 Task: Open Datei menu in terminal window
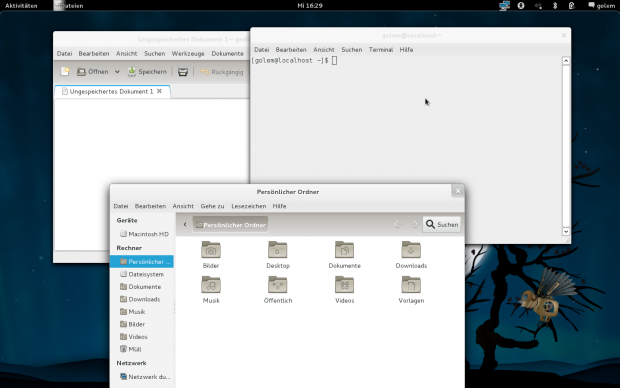tap(261, 49)
